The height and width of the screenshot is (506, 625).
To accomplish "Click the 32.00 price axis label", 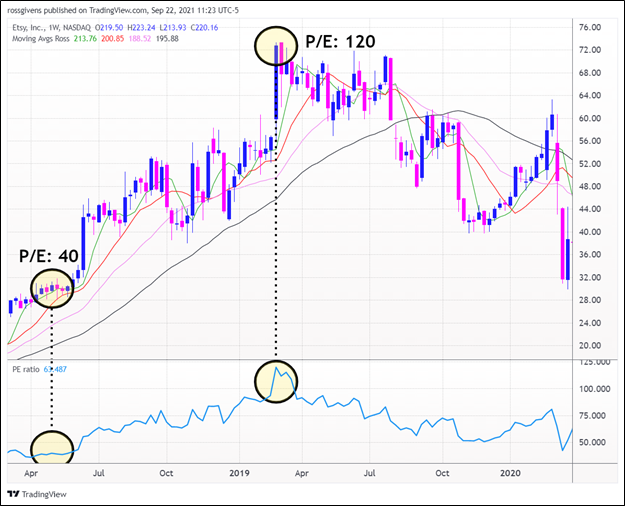I will coord(590,277).
